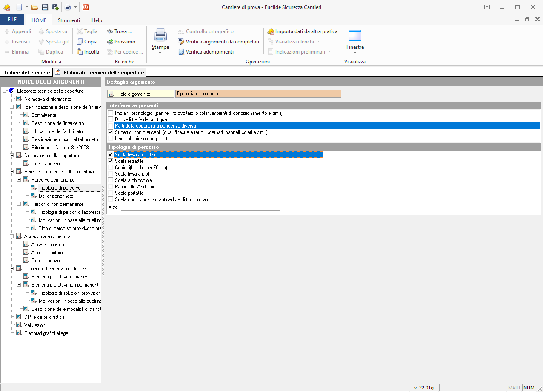Click open folder icon in title bar
The width and height of the screenshot is (543, 392).
(35, 7)
